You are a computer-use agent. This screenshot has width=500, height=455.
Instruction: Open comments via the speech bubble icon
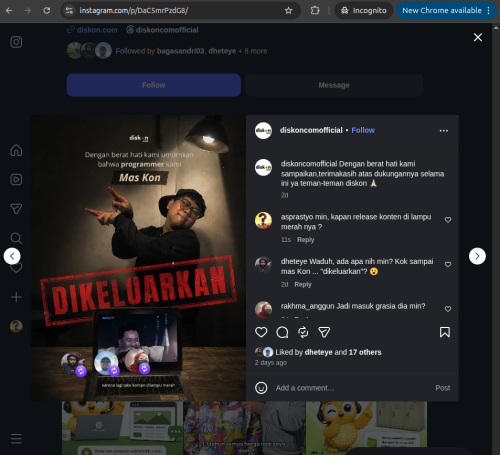(x=282, y=332)
